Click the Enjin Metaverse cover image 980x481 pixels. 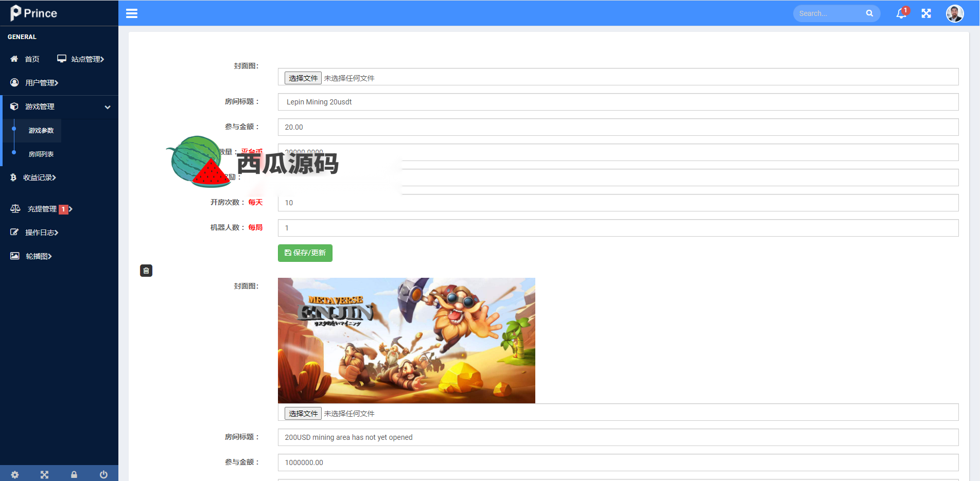[x=407, y=341]
